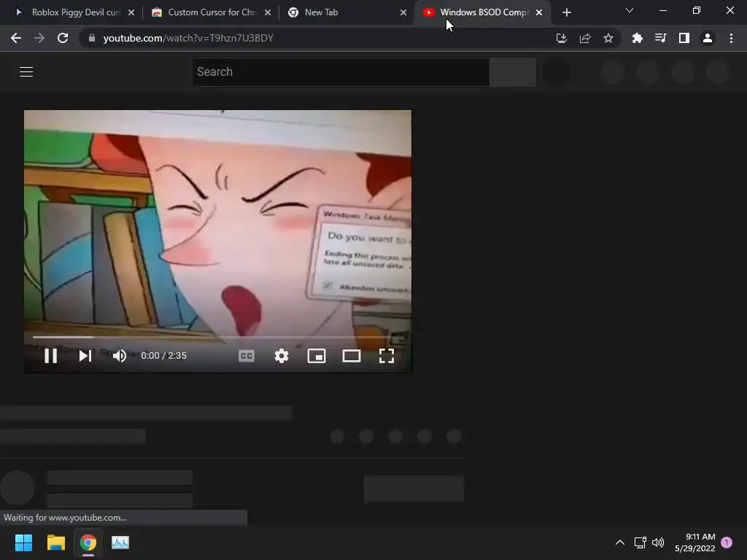Share this page icon
This screenshot has width=747, height=560.
[585, 38]
